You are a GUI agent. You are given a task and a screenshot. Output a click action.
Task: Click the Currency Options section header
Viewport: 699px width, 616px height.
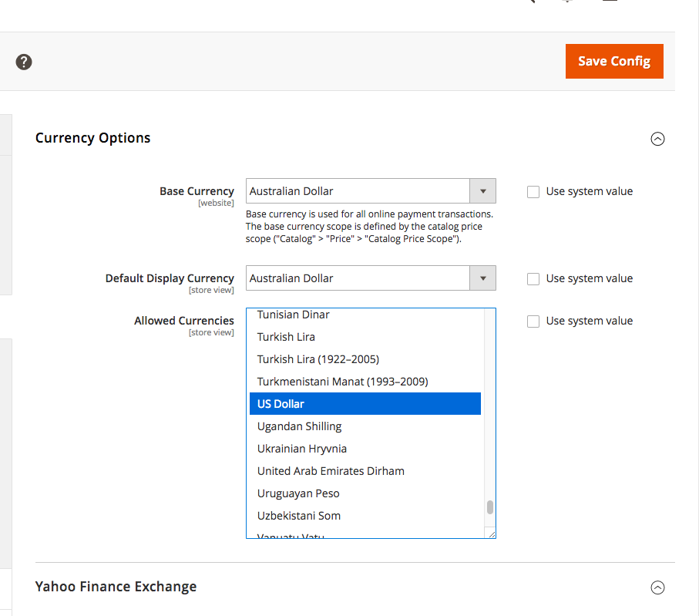click(92, 137)
